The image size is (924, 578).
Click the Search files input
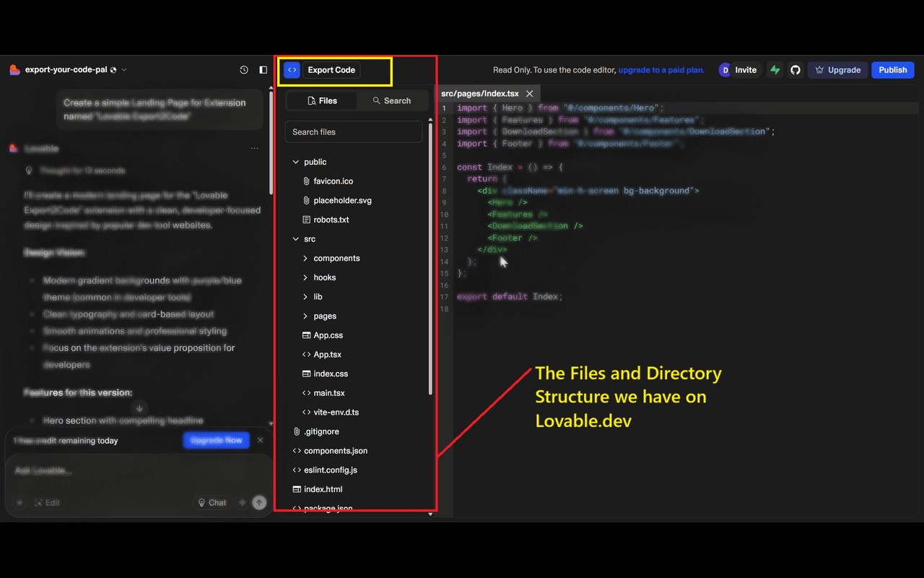pos(354,132)
